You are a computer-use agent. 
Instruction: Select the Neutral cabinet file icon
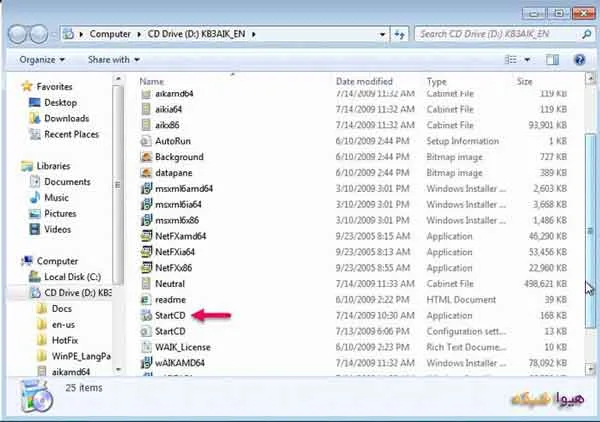coord(146,284)
